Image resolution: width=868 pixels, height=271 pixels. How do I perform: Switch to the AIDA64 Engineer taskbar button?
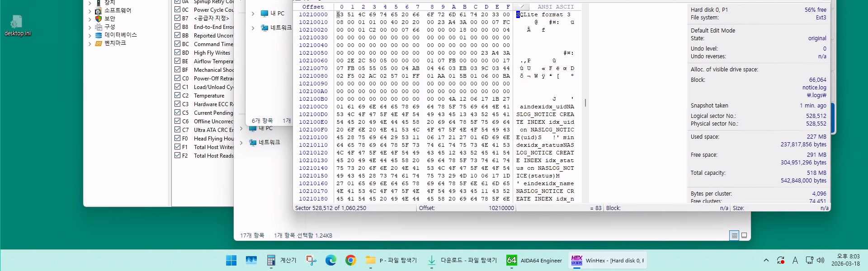tap(534, 260)
